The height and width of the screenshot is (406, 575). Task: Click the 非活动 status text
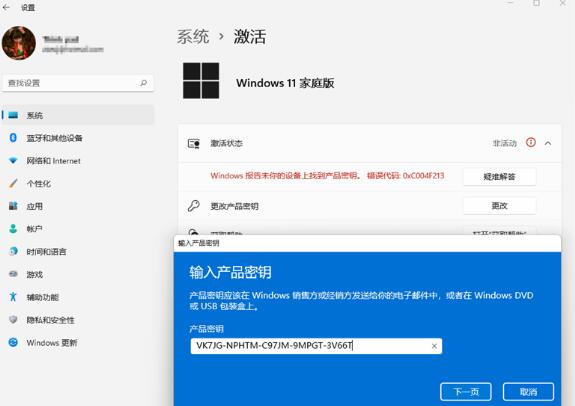coord(505,143)
